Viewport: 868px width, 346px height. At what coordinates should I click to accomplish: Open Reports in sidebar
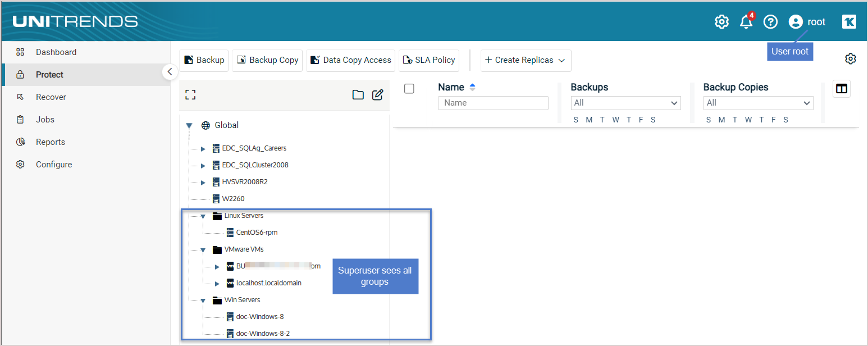pos(85,142)
